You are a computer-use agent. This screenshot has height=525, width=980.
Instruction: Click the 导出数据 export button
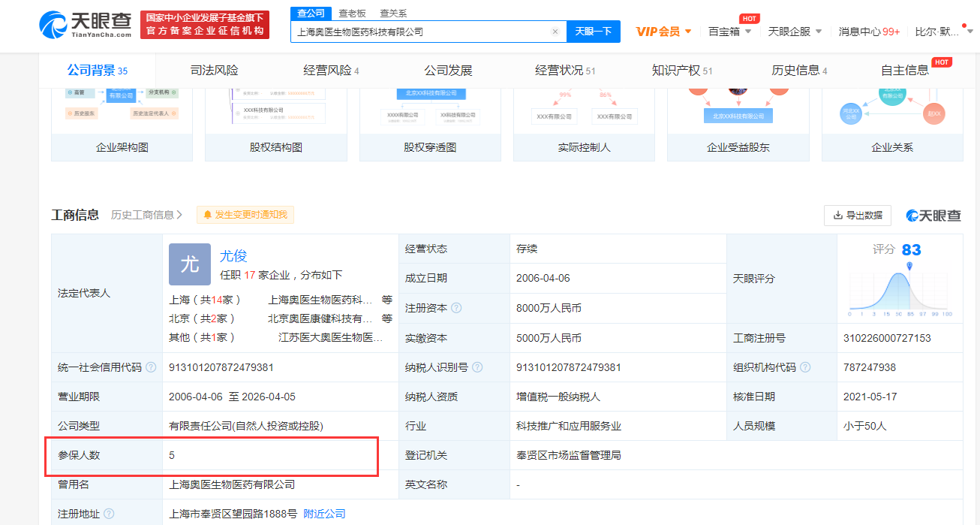857,215
